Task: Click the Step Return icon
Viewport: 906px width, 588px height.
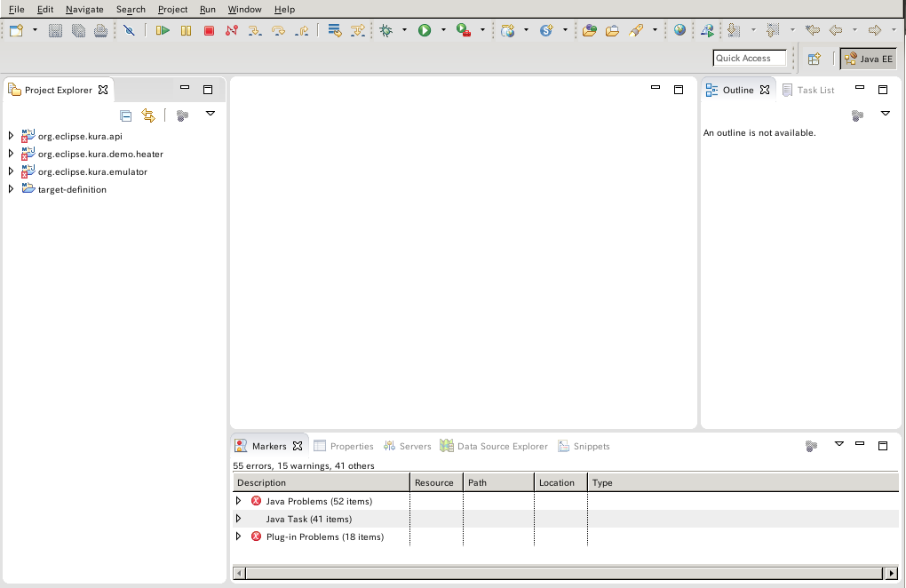Action: click(302, 30)
